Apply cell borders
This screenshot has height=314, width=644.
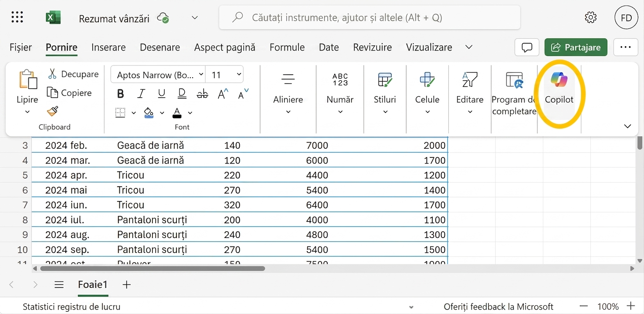120,113
